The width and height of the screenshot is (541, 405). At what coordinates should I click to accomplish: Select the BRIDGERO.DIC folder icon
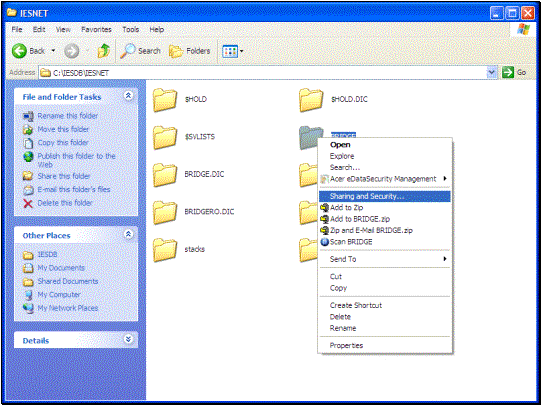tap(165, 213)
